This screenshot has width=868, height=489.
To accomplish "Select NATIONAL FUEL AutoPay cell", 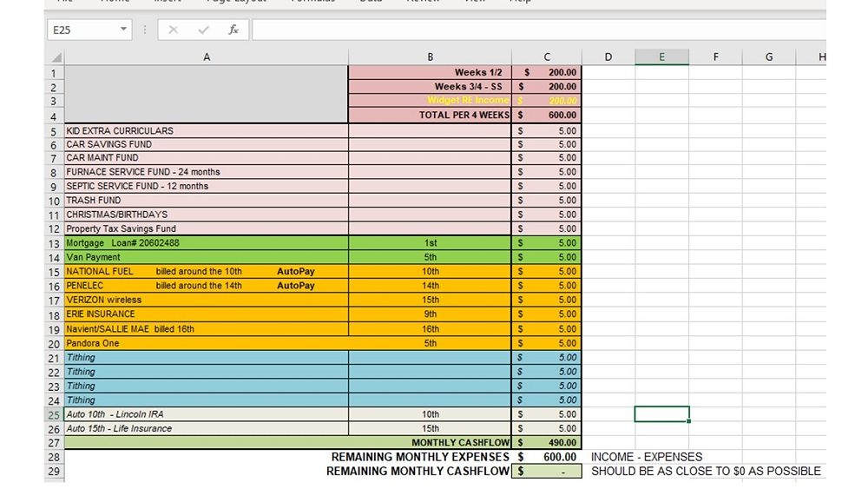I will tap(207, 272).
